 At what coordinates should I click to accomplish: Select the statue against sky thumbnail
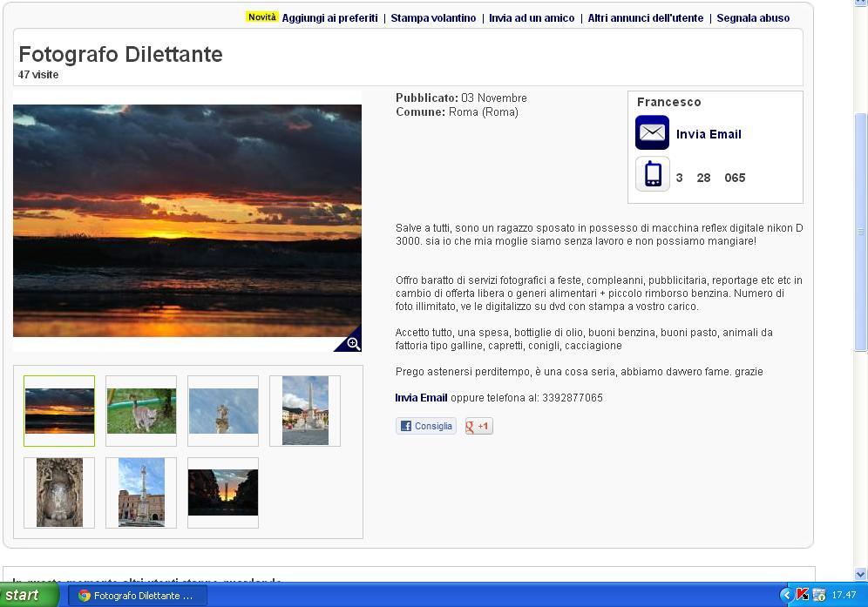click(x=223, y=410)
